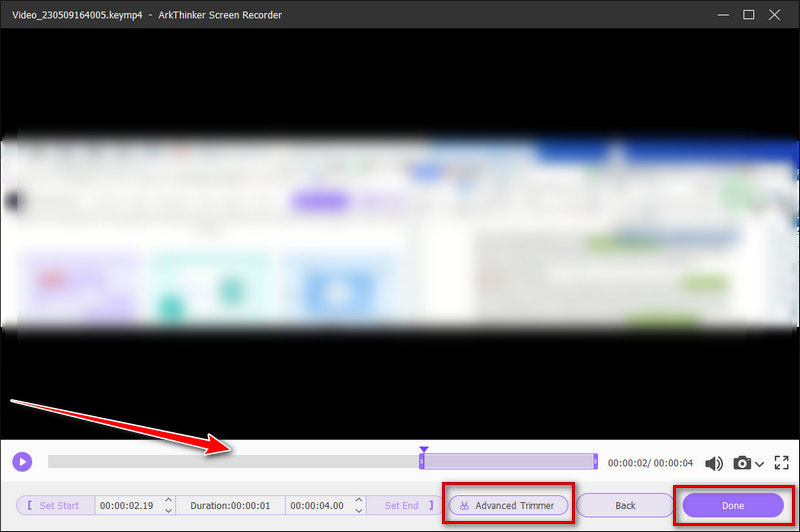
Task: Enter fullscreen preview mode
Action: 782,463
